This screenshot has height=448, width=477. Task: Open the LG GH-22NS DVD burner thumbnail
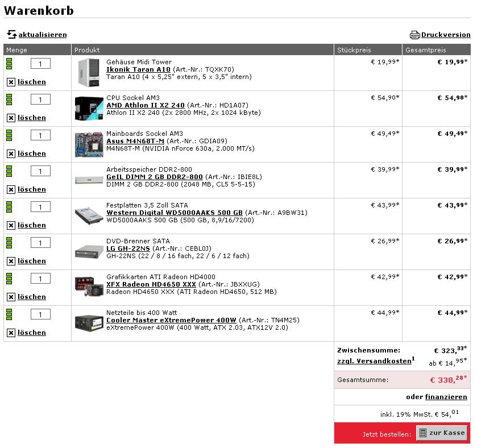(89, 251)
